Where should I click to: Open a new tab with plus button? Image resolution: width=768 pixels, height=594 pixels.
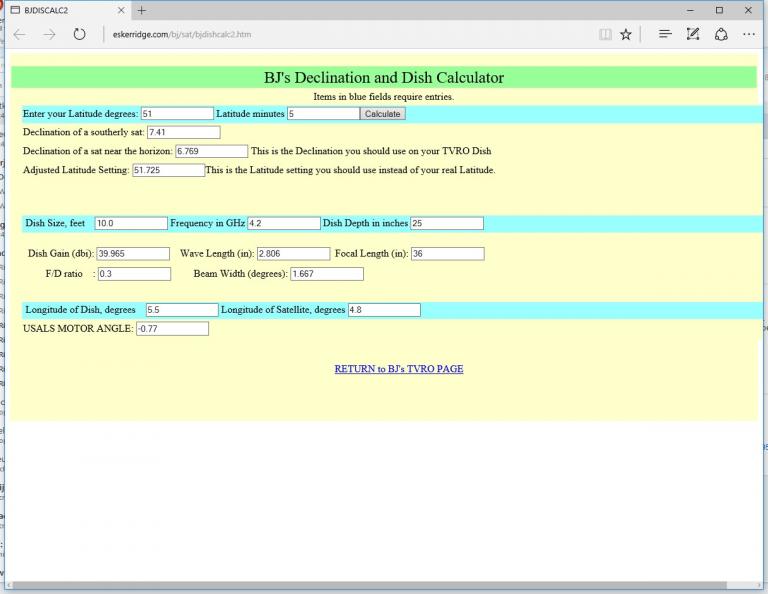pos(142,10)
